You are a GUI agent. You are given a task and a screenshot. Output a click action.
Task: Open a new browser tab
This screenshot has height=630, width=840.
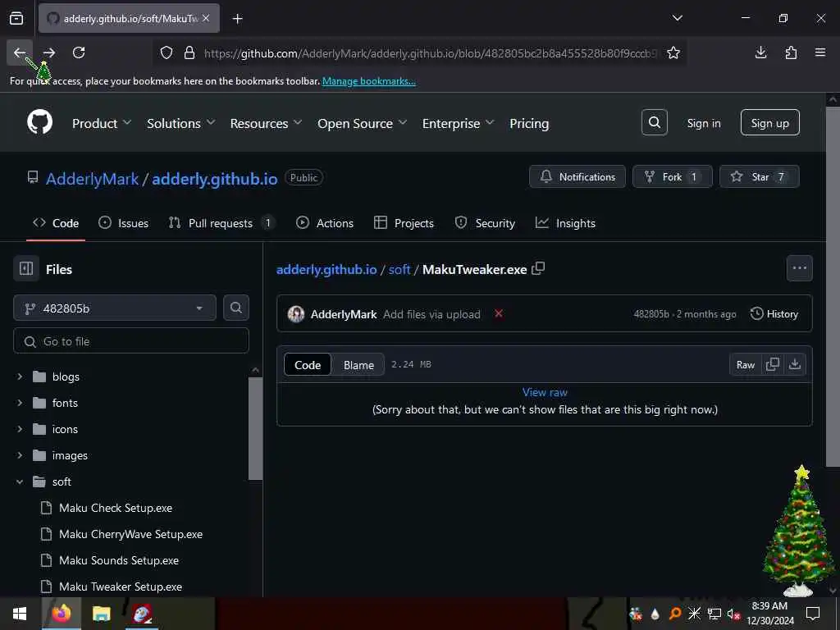(237, 19)
